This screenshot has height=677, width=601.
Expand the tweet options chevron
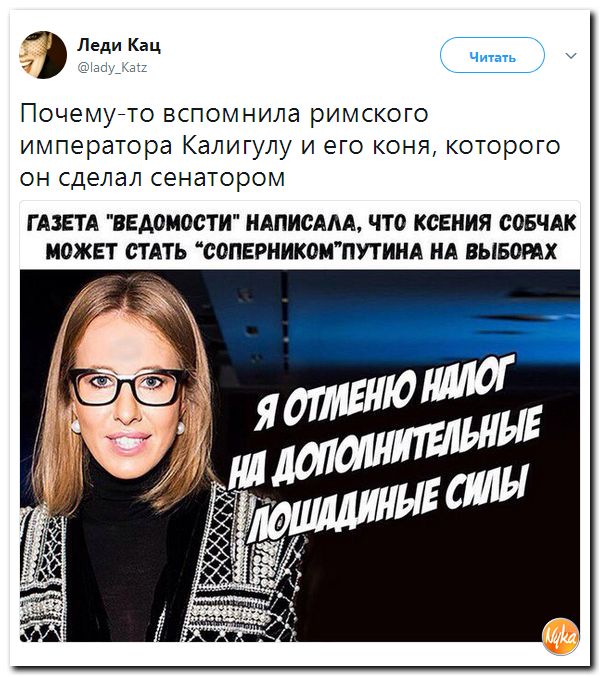pyautogui.click(x=571, y=56)
